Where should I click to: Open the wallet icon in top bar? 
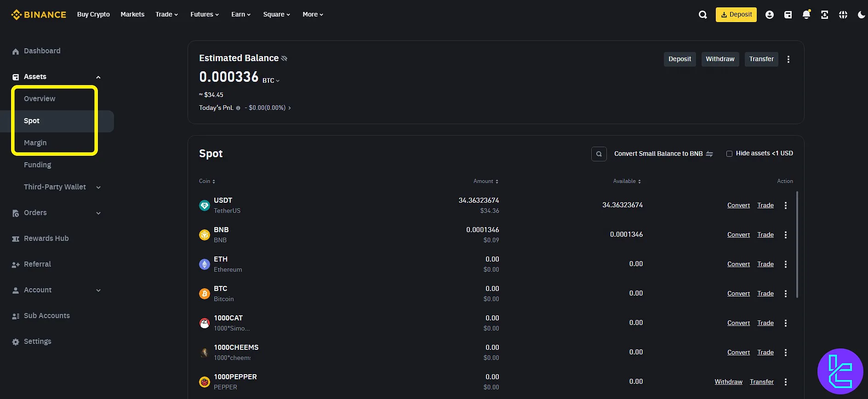[x=788, y=15]
